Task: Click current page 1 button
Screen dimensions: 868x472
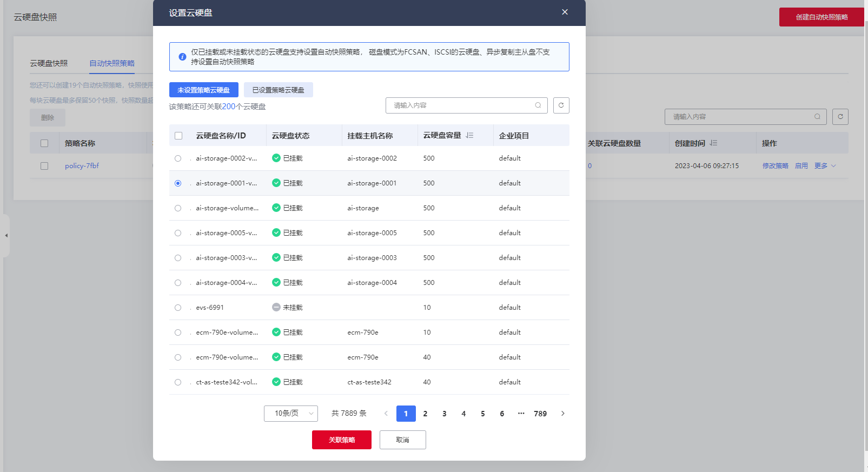Action: click(406, 414)
